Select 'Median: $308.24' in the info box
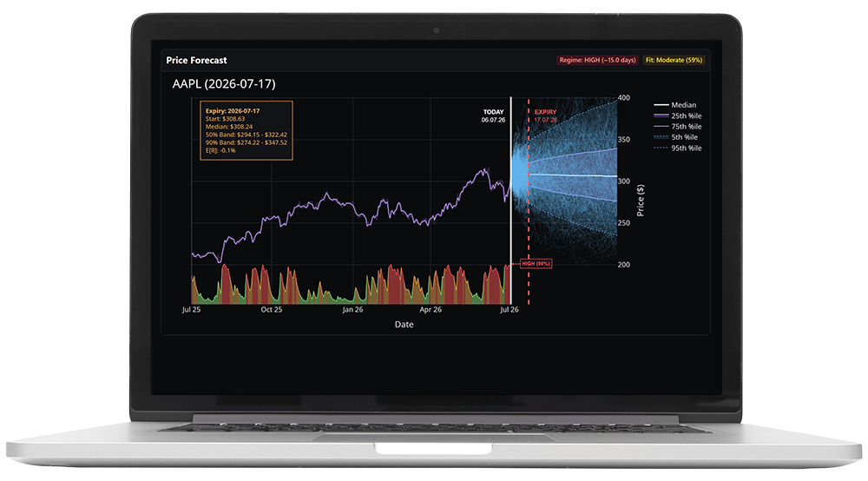The width and height of the screenshot is (868, 481). [229, 126]
